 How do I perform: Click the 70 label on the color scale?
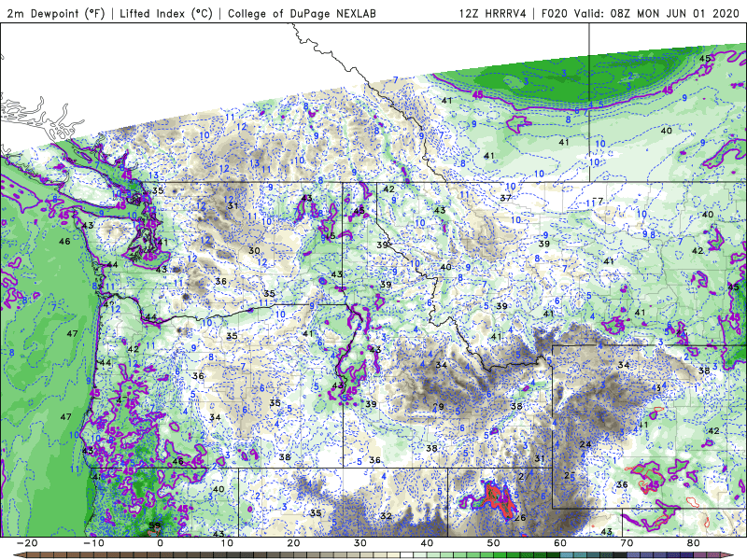pos(627,543)
